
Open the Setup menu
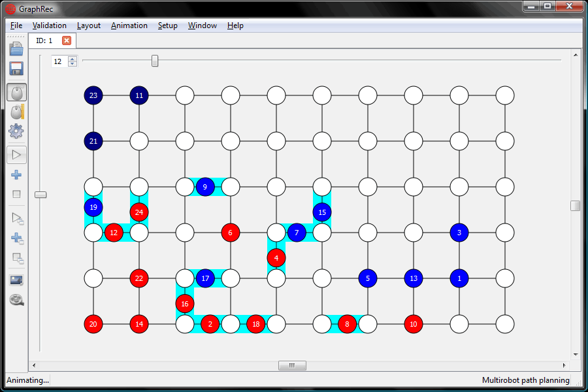pos(168,25)
